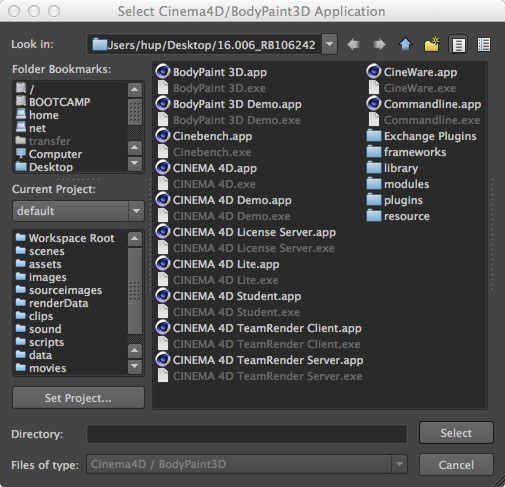This screenshot has height=487, width=505.
Task: Switch to list view mode
Action: pos(458,44)
